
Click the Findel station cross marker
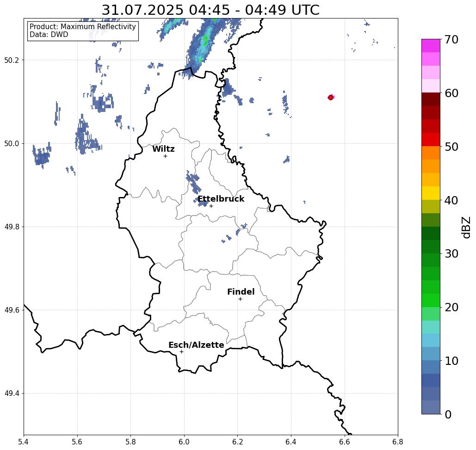[x=240, y=299]
